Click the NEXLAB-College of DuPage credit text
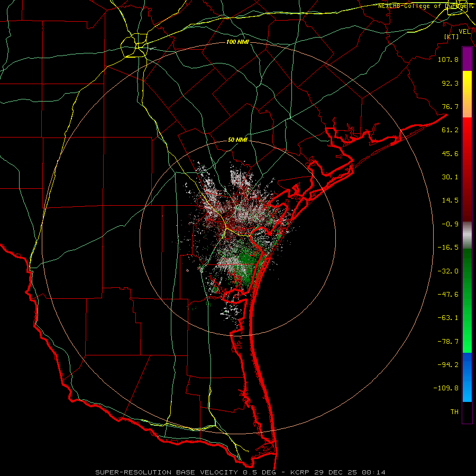 tap(426, 6)
